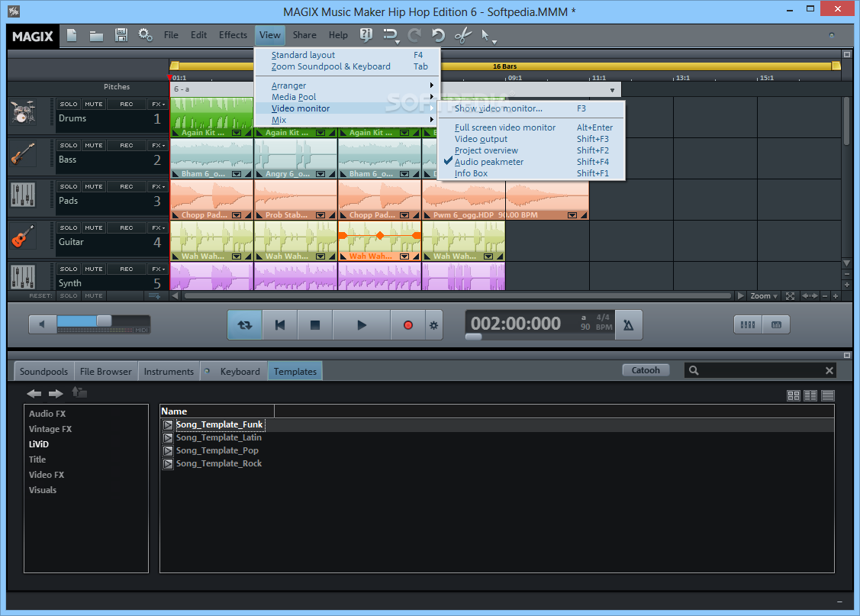Viewport: 860px width, 616px height.
Task: Expand the Media Pool submenu
Action: pos(347,97)
